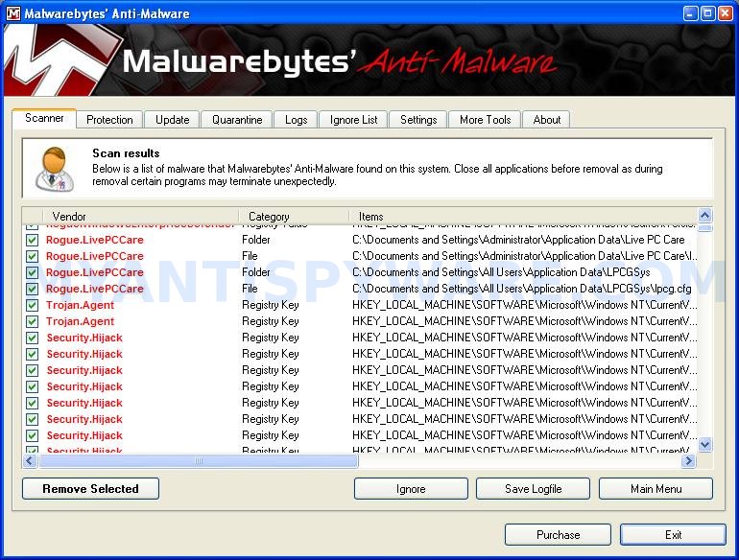
Task: Click the Save Logfile button
Action: (533, 489)
